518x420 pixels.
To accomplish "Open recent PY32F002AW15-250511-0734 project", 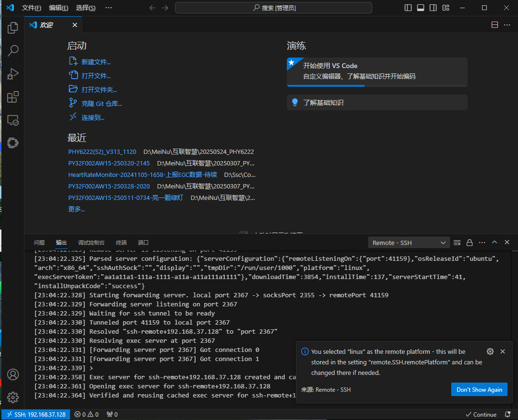I will point(126,198).
